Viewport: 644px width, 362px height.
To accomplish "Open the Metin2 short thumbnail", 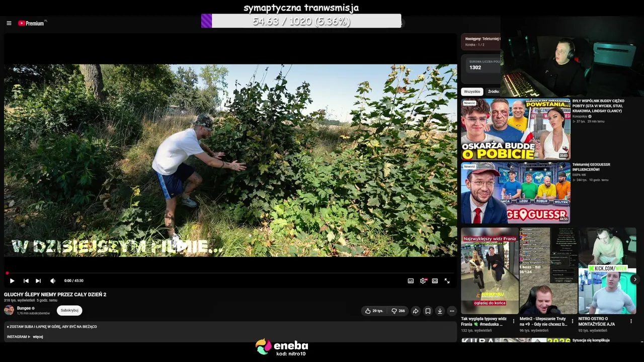I will coord(548,271).
